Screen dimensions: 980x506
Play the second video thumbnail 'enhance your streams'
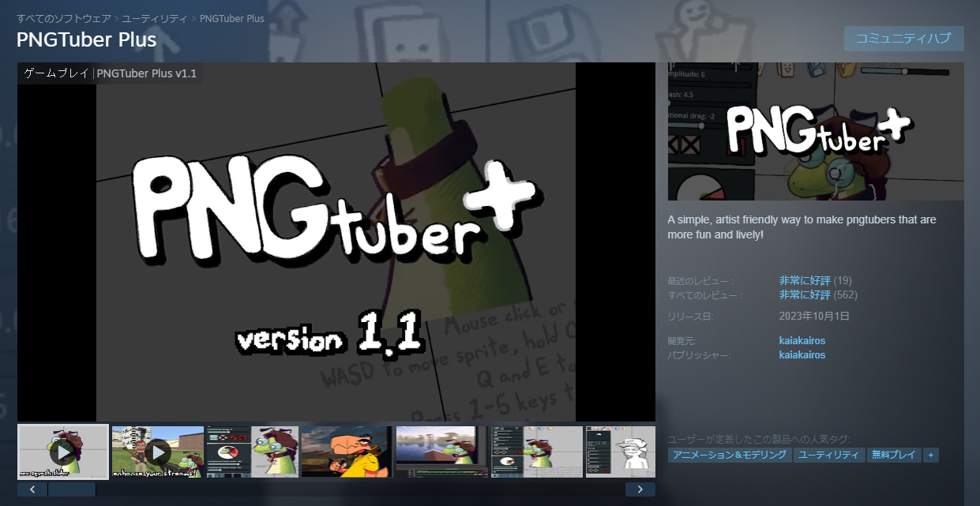coord(158,452)
